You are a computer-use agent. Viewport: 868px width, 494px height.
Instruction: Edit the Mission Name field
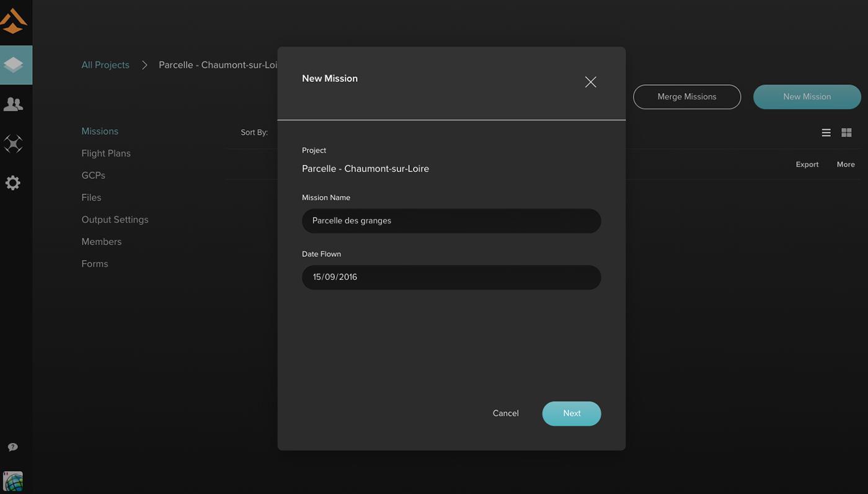(x=451, y=221)
